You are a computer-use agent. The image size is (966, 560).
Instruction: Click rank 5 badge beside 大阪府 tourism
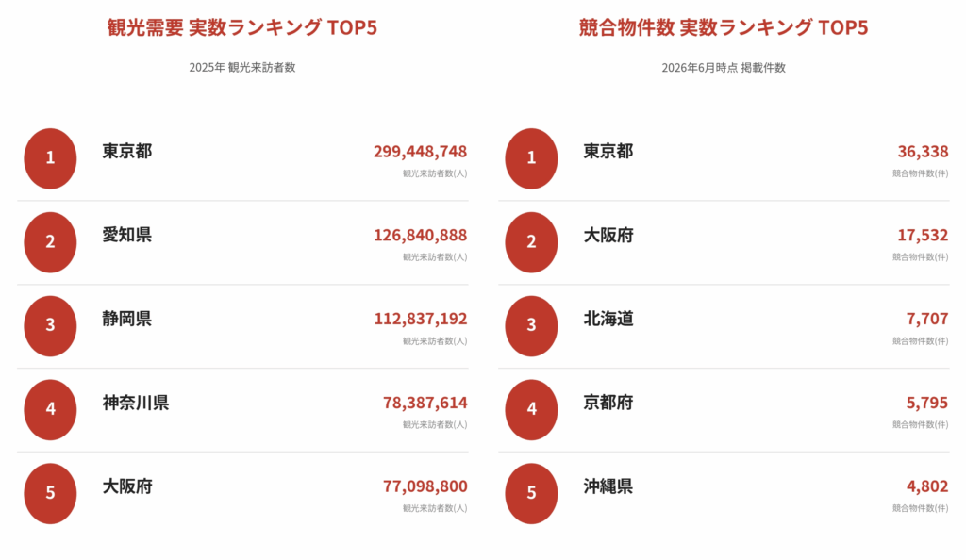(51, 494)
